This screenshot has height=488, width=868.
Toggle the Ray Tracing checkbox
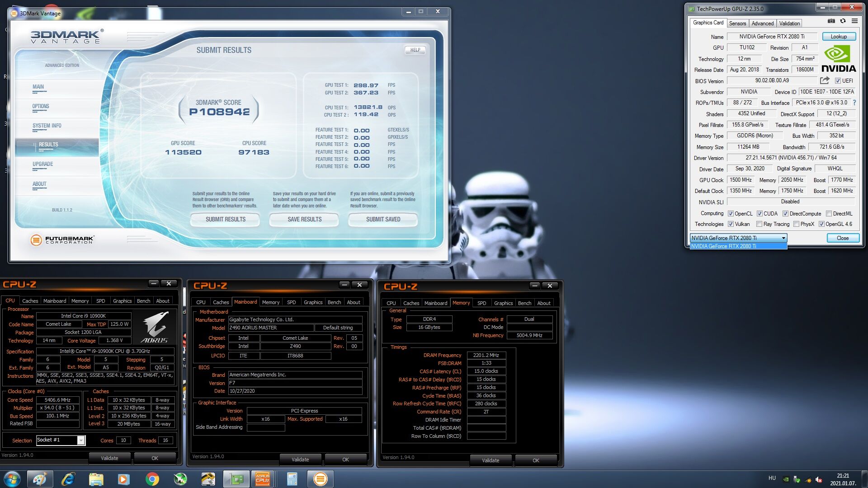[x=759, y=224]
